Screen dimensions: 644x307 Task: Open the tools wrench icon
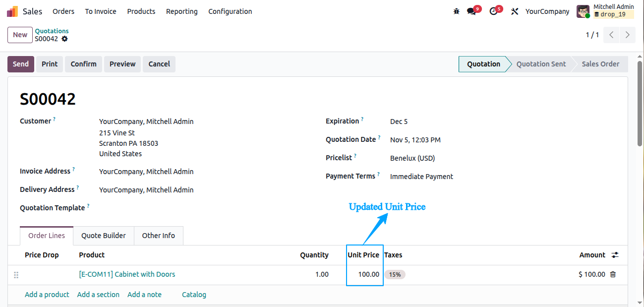click(515, 11)
